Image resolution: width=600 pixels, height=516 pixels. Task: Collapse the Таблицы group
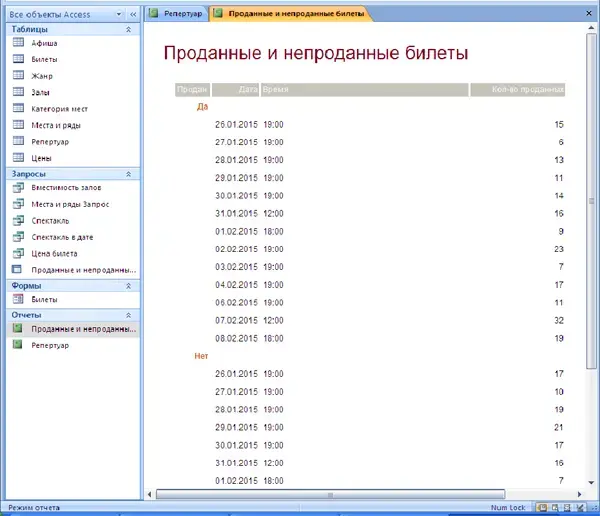(128, 30)
